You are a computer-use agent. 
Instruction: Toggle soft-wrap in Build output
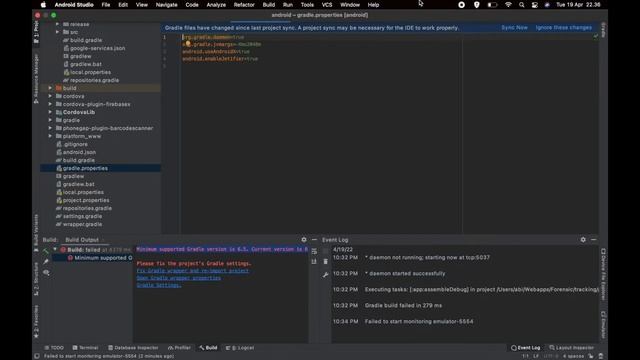[314, 251]
